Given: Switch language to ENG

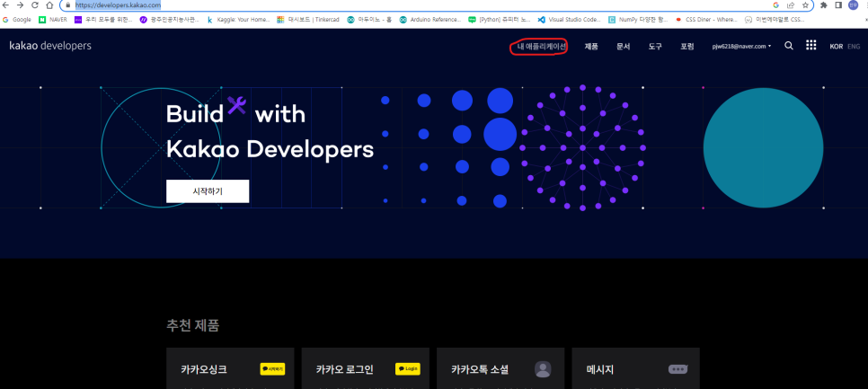Looking at the screenshot, I should point(854,47).
